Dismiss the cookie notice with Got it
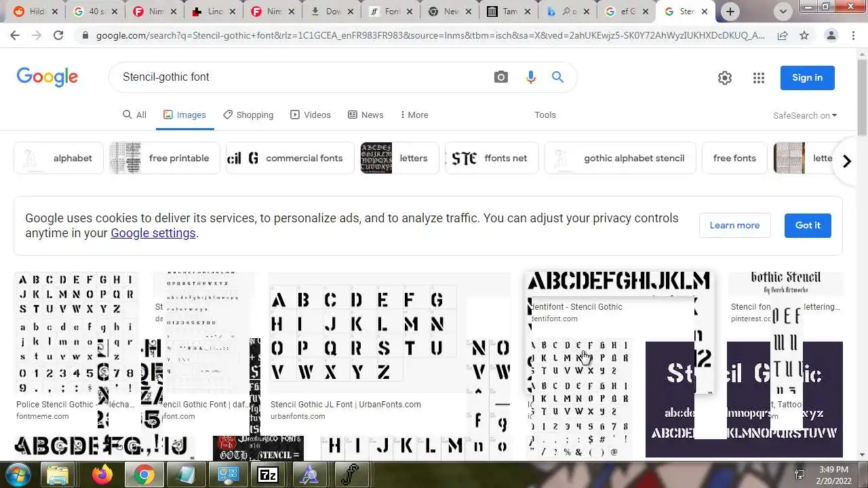Viewport: 868px width, 488px height. (x=808, y=226)
